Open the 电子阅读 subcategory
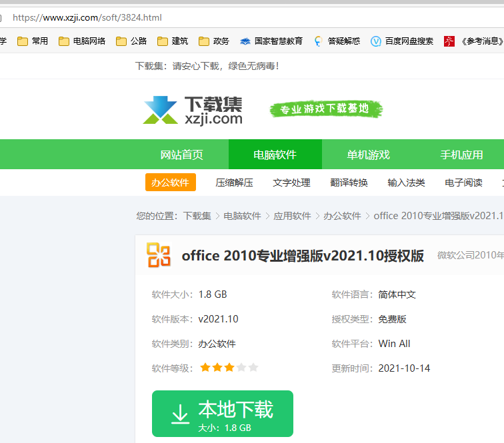 pyautogui.click(x=463, y=183)
